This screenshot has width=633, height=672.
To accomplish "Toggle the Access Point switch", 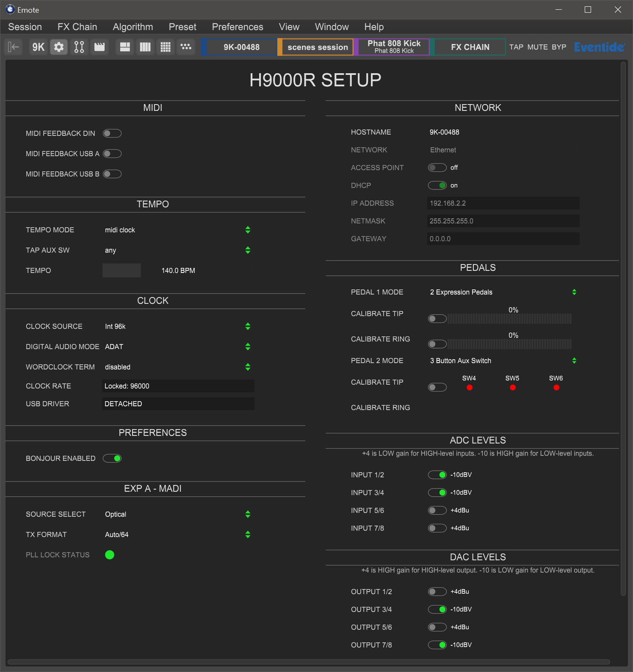I will (x=437, y=168).
